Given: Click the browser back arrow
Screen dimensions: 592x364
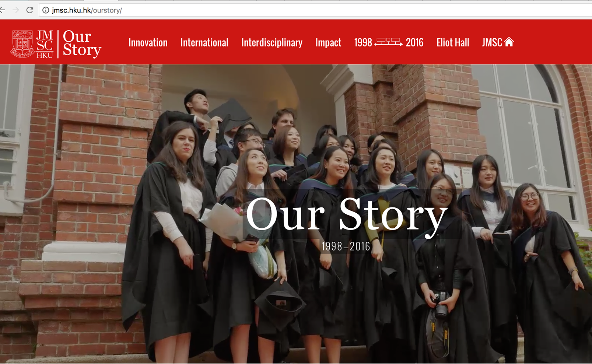Looking at the screenshot, I should [x=2, y=10].
